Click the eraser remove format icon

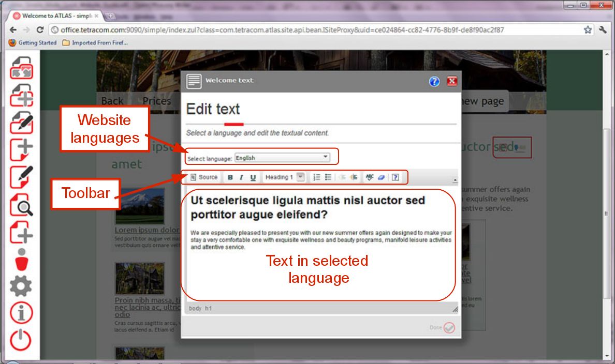tap(380, 177)
